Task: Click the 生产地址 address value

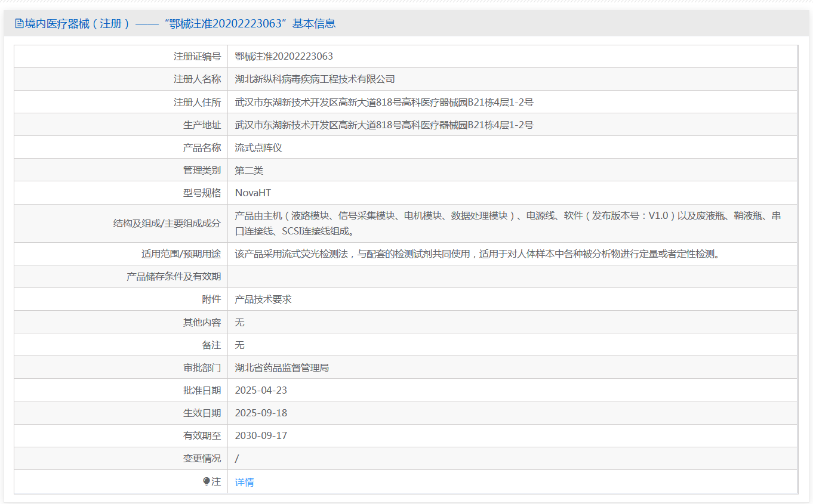Action: (x=384, y=125)
